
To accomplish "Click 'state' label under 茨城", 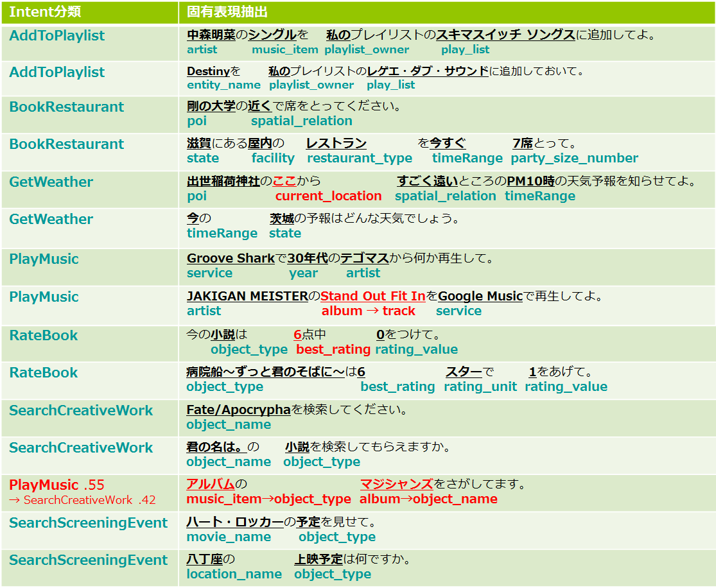I will 285,234.
